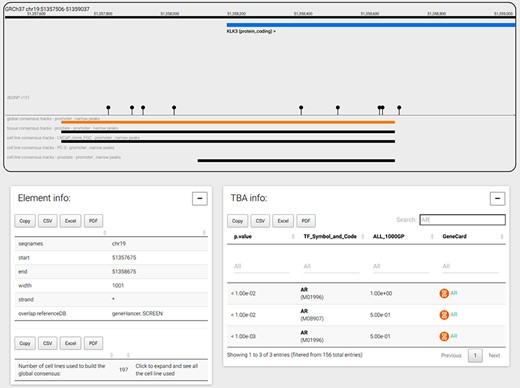Click the last dbSNP lollipop marker
The image size is (520, 388).
click(x=399, y=109)
